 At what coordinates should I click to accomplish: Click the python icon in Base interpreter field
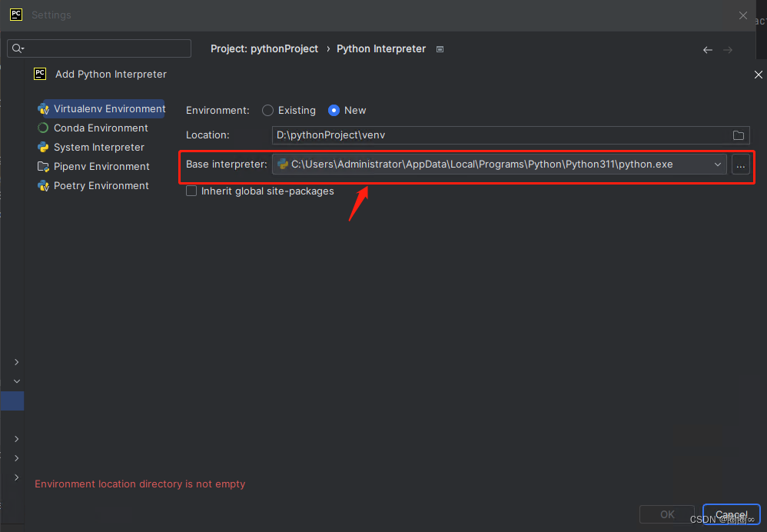click(x=283, y=165)
